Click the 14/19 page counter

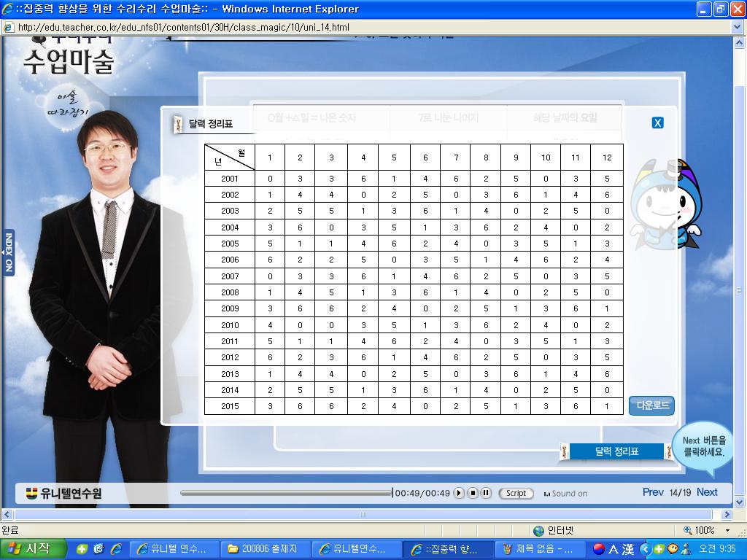tap(680, 493)
